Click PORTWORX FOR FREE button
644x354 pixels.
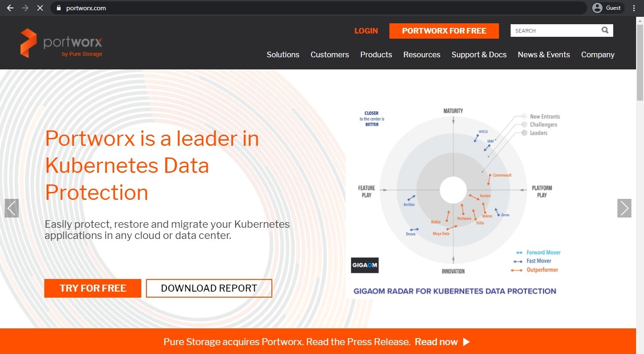[444, 31]
